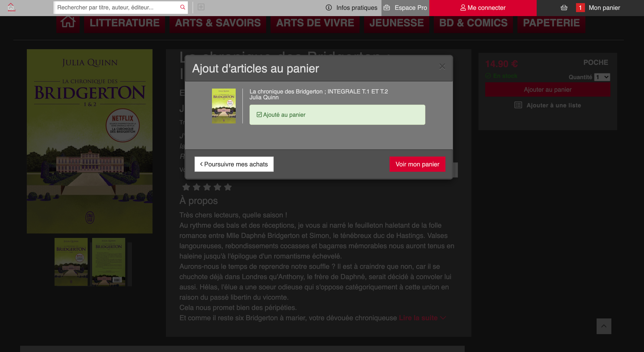Click the Infos pratiques info icon
This screenshot has height=352, width=644.
(x=329, y=8)
